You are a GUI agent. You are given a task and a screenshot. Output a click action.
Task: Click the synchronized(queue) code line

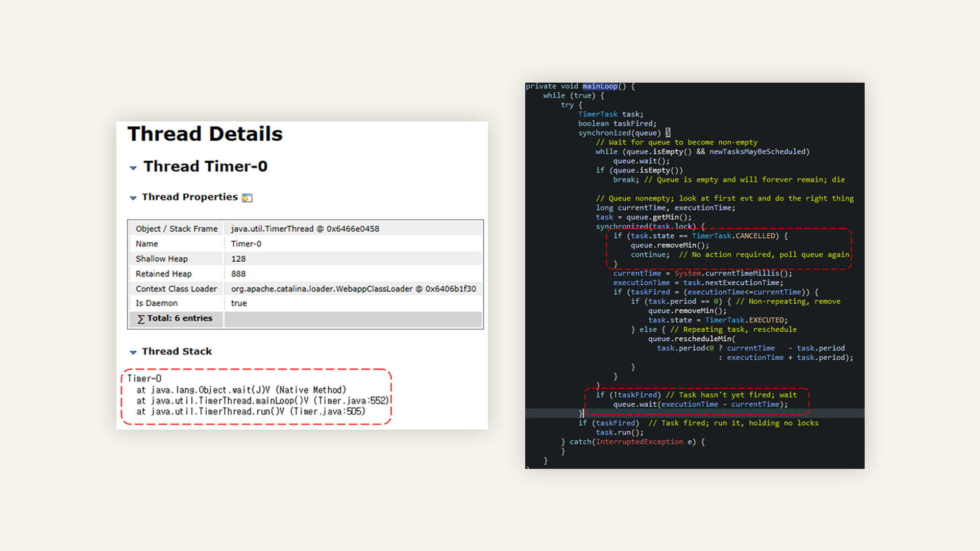click(624, 133)
